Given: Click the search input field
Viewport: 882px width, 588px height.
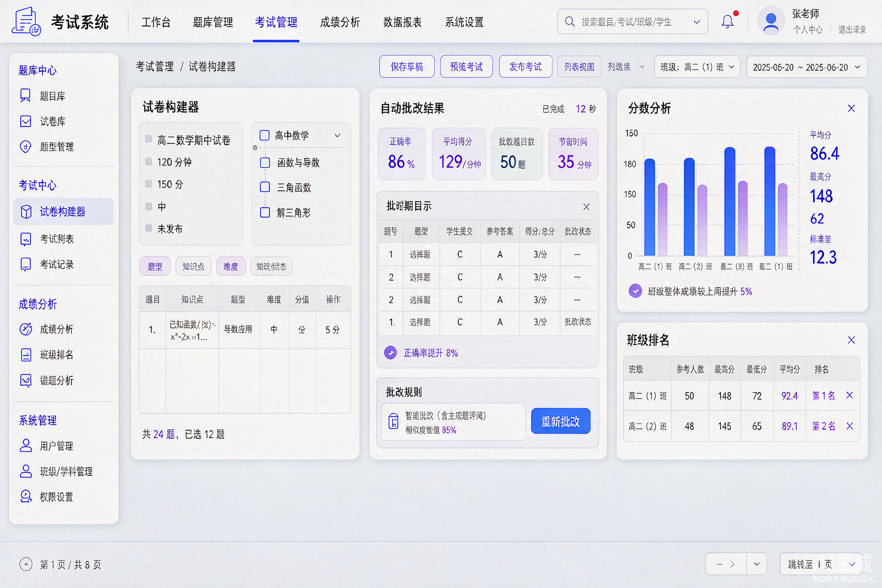Looking at the screenshot, I should (x=632, y=22).
